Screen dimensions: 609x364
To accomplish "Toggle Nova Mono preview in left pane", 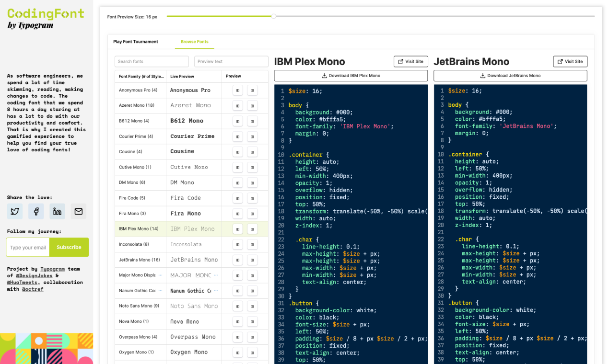I will (237, 321).
